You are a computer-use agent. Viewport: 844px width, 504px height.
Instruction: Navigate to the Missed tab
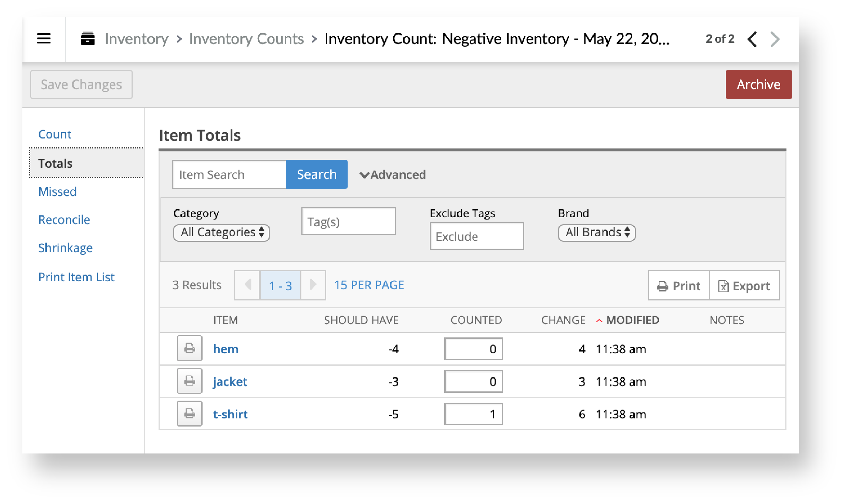tap(60, 191)
